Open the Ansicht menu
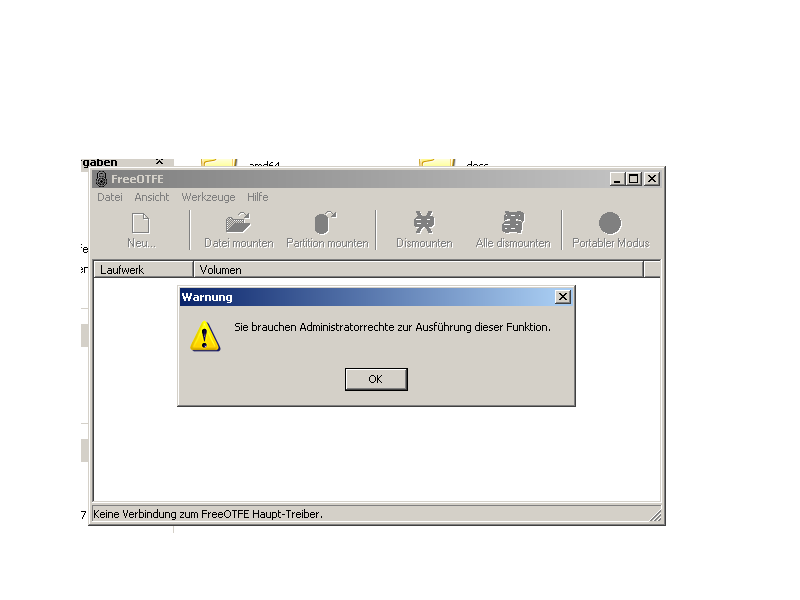The height and width of the screenshot is (600, 800). coord(152,197)
